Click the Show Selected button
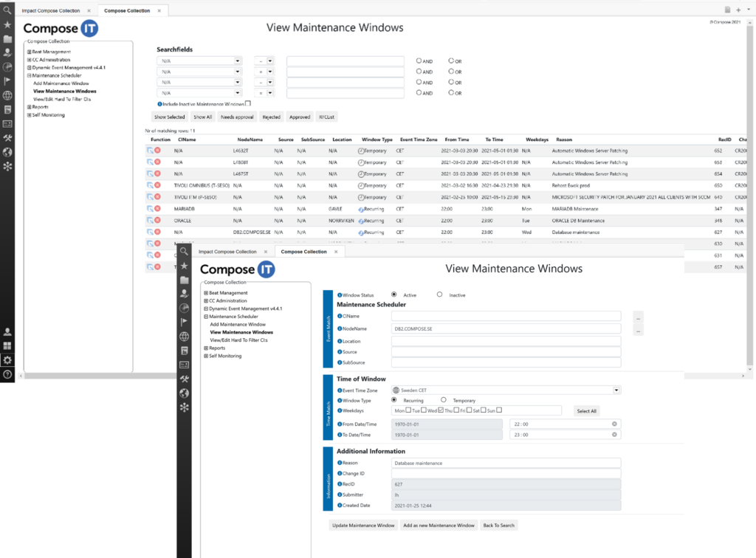 click(x=169, y=117)
